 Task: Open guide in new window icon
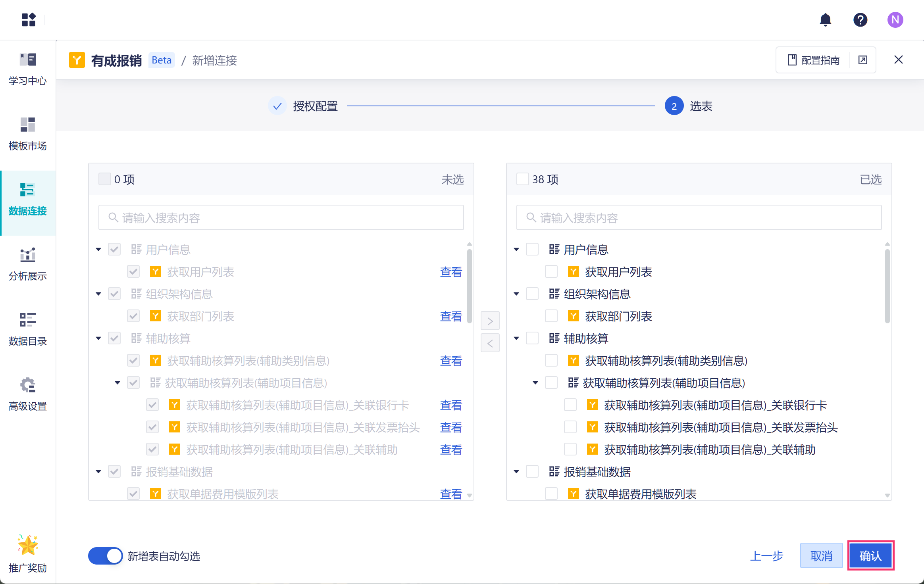(x=862, y=60)
